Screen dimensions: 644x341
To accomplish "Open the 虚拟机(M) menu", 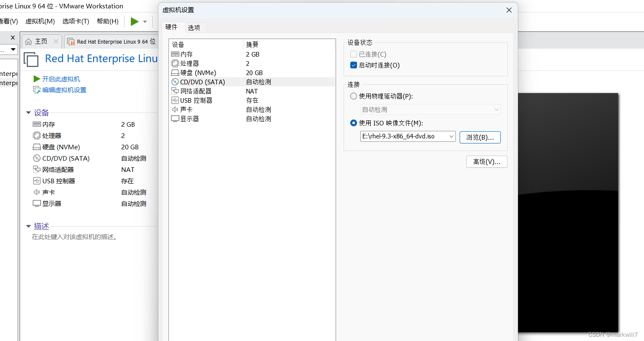I will [40, 21].
